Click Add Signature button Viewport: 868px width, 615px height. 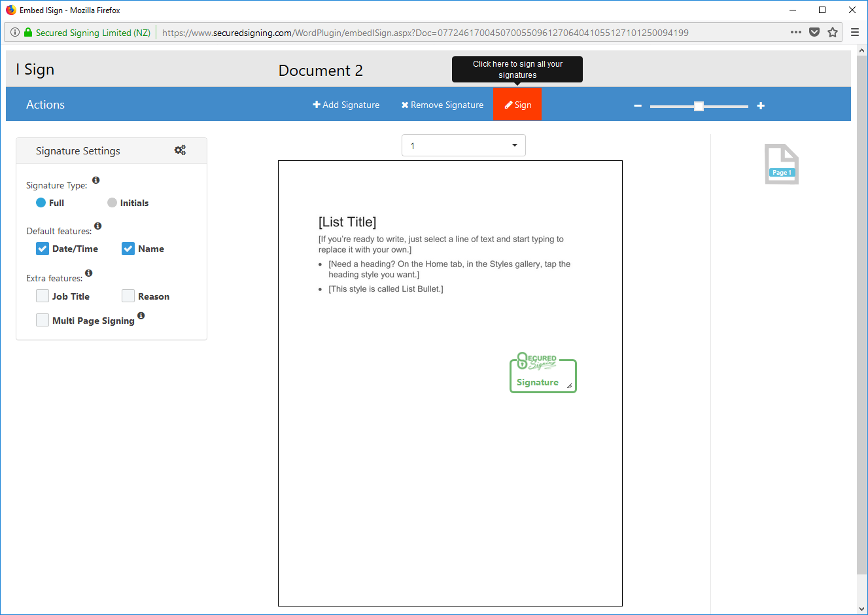[346, 105]
